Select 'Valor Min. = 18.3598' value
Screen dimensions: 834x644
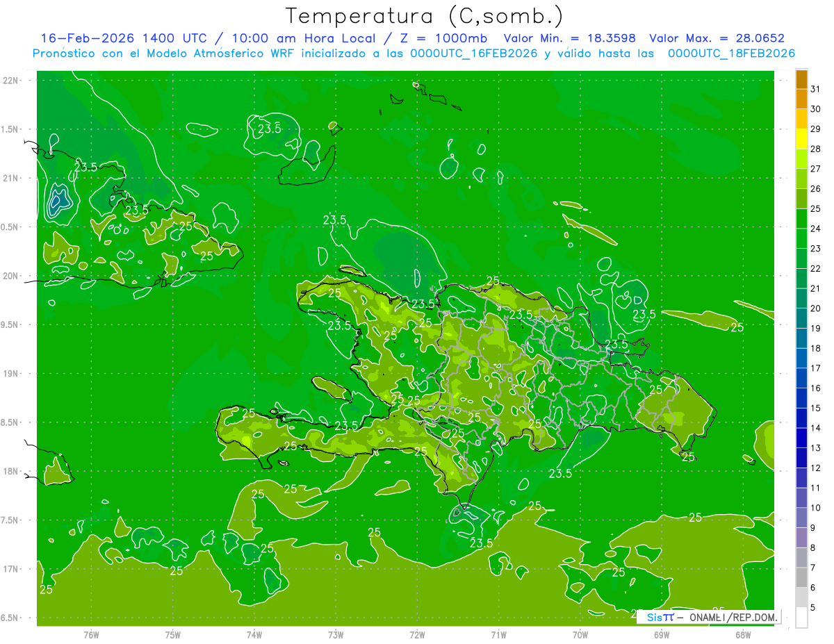tap(569, 38)
